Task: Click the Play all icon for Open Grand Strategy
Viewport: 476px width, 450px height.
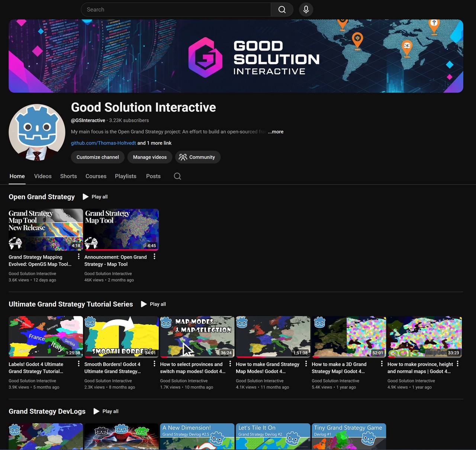Action: coord(86,197)
